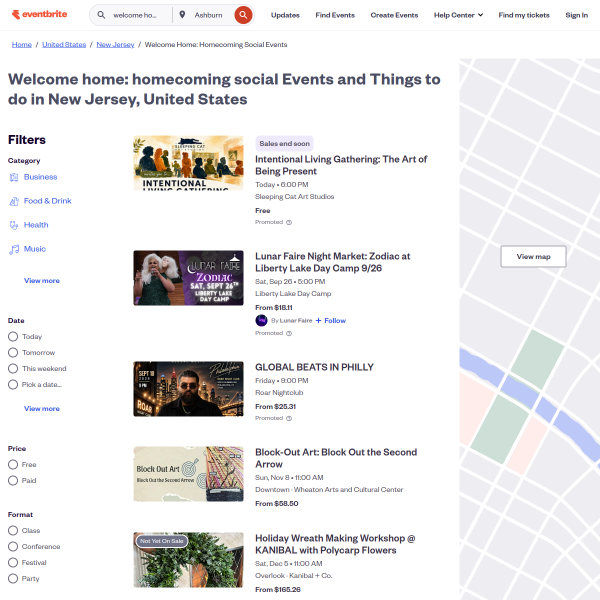
Task: Open Block-Out Art event title
Action: click(x=336, y=458)
